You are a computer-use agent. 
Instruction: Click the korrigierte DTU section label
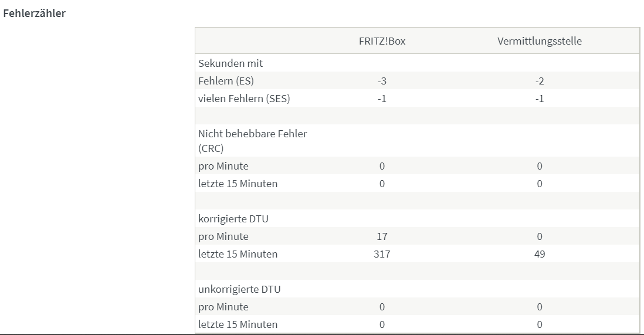coord(233,219)
